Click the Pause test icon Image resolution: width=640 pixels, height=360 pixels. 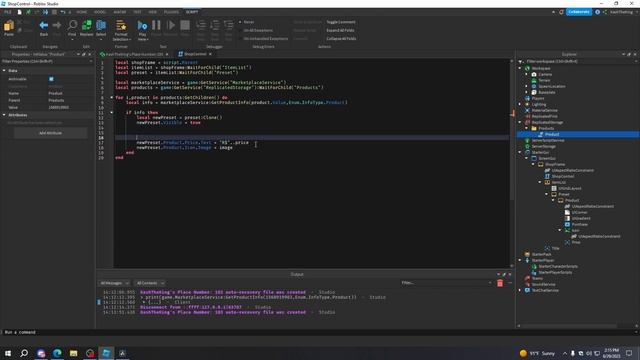156,25
